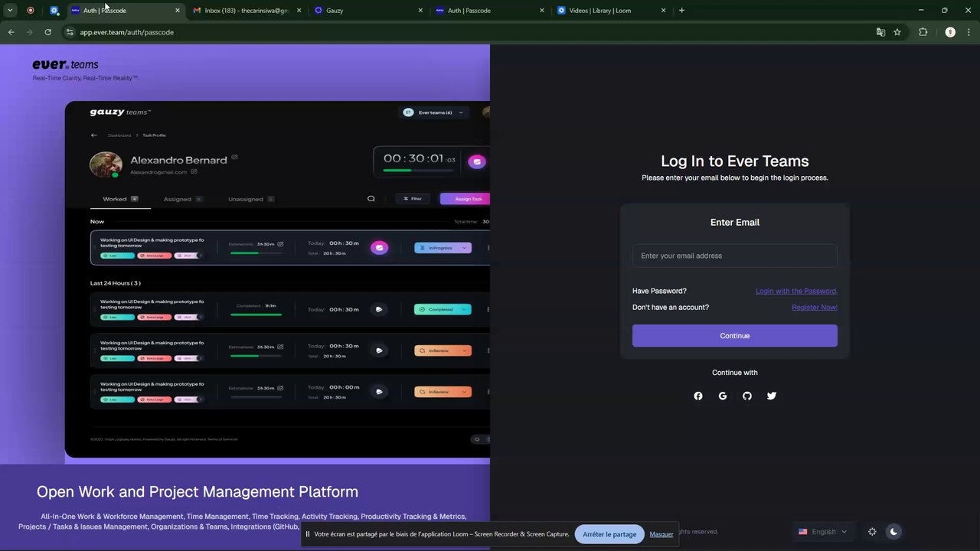This screenshot has height=551, width=980.
Task: Click the 'Log In to Ever Teams' heading
Action: coord(735,161)
